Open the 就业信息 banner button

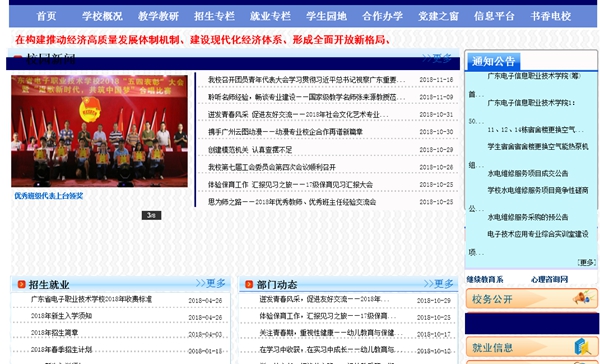coord(532,347)
